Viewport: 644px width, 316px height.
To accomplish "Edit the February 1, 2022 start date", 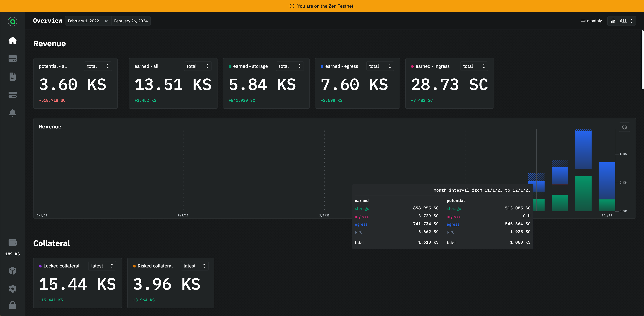I will [83, 21].
